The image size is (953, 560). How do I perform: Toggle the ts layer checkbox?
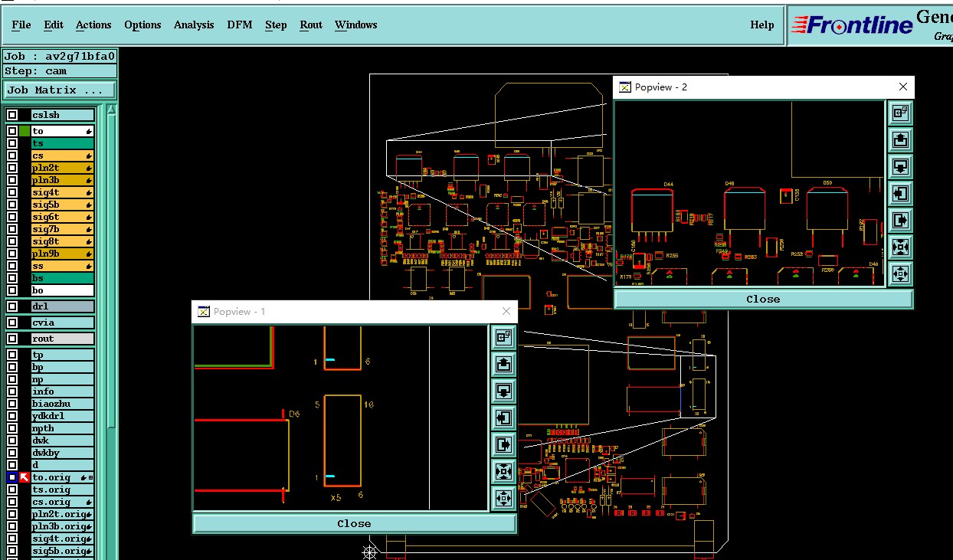[11, 143]
